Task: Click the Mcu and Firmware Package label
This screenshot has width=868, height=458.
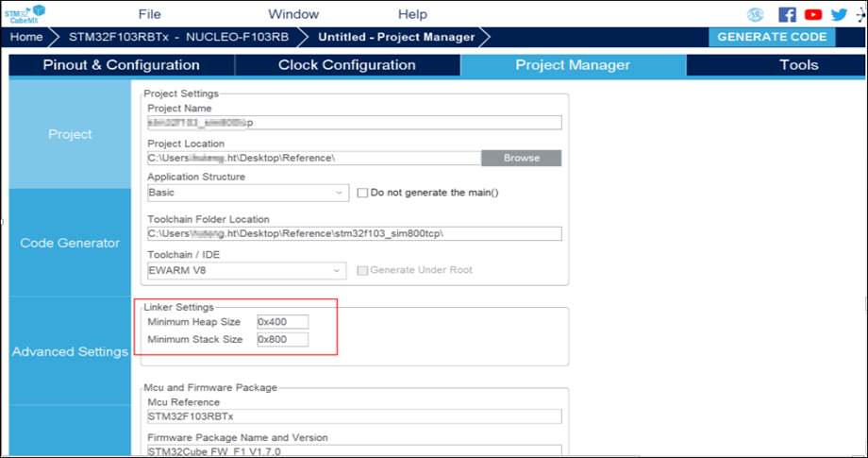Action: point(210,387)
